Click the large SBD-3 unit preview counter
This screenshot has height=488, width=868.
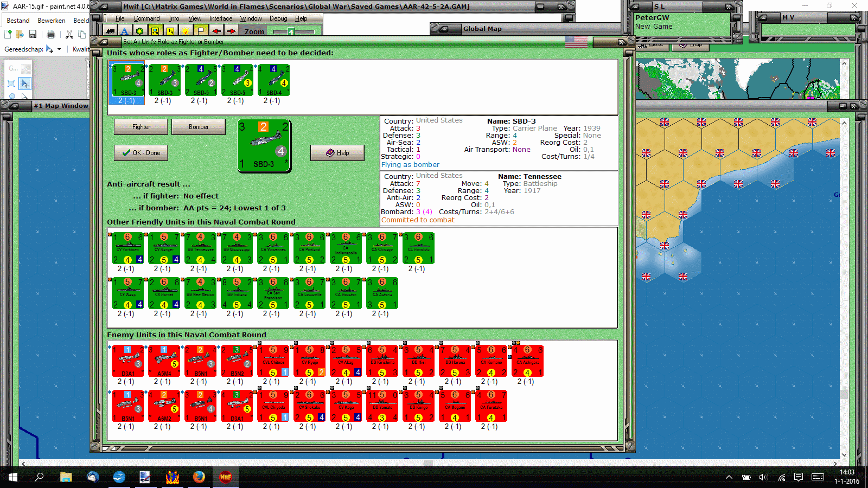click(264, 146)
